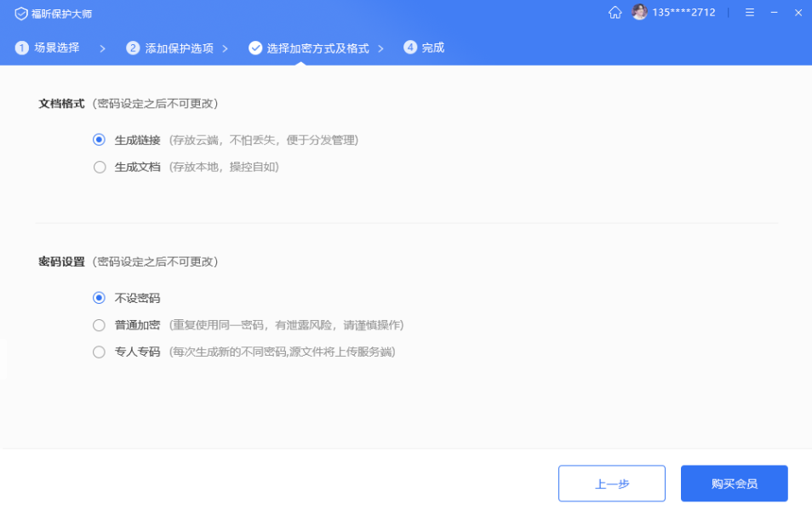Click the 购买会员 button
This screenshot has height=515, width=812.
point(734,484)
